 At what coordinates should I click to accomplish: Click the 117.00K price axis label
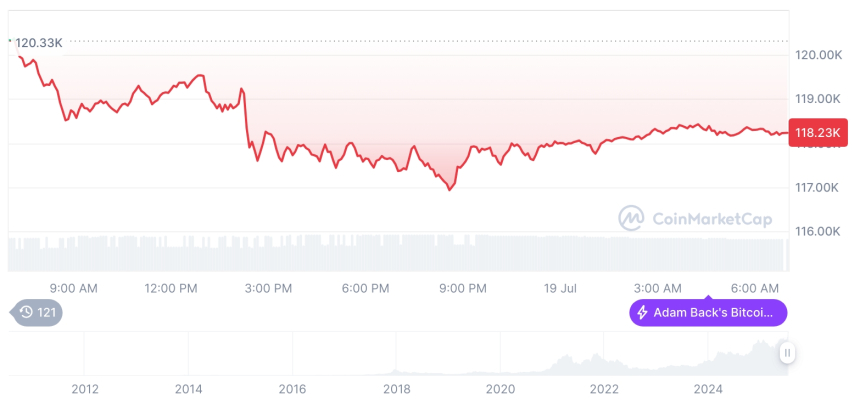tap(817, 187)
